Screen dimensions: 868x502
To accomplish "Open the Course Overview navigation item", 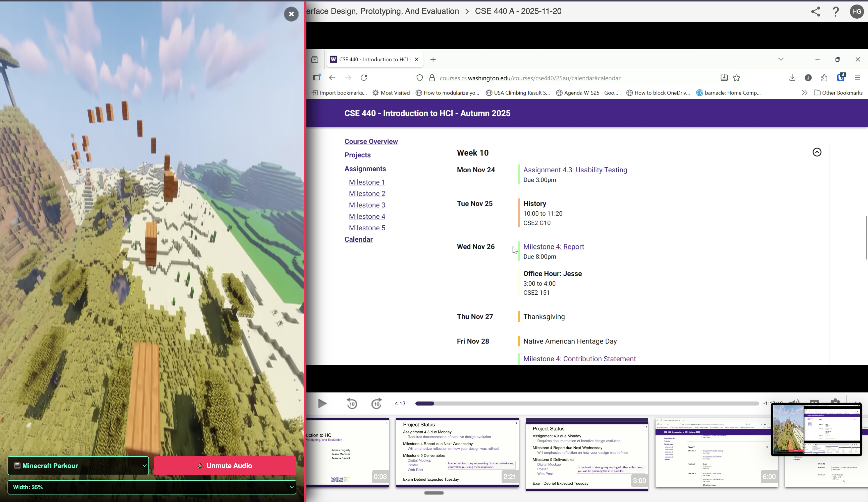I will click(x=371, y=142).
